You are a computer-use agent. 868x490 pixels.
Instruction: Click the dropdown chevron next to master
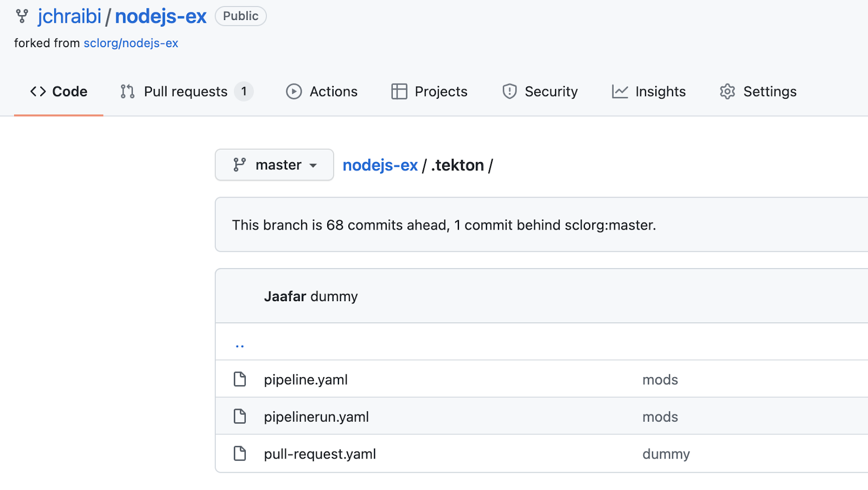tap(314, 166)
